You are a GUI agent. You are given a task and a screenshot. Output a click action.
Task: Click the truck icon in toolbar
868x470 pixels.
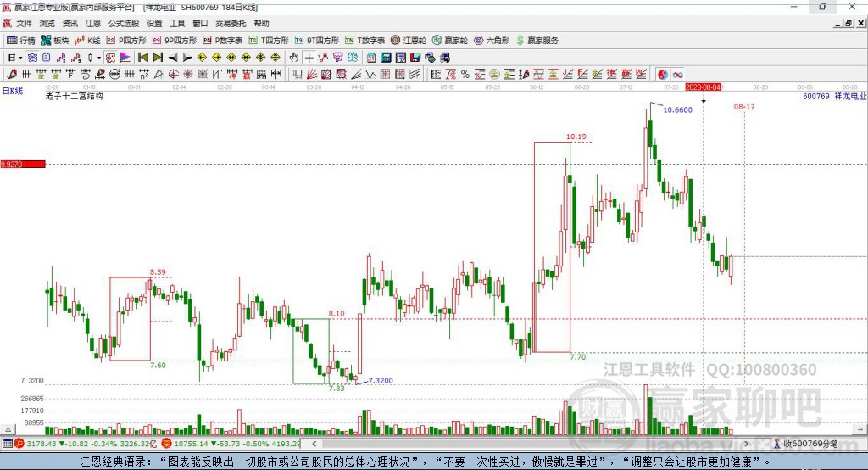(444, 58)
